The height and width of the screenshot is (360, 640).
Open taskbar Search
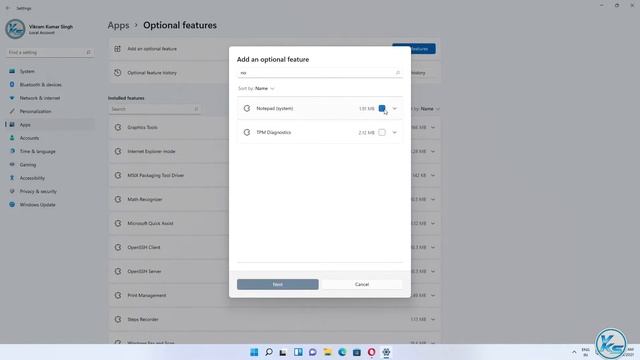269,352
